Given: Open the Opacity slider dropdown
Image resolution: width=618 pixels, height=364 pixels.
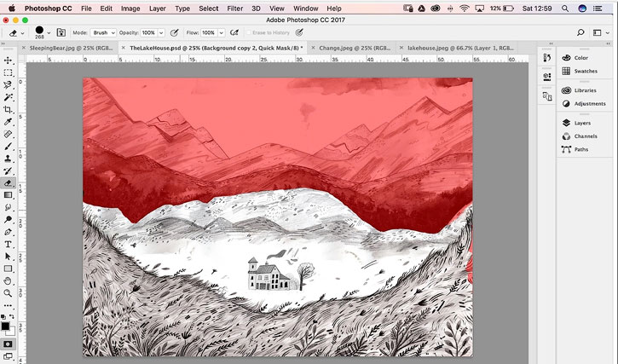Looking at the screenshot, I should pos(161,32).
